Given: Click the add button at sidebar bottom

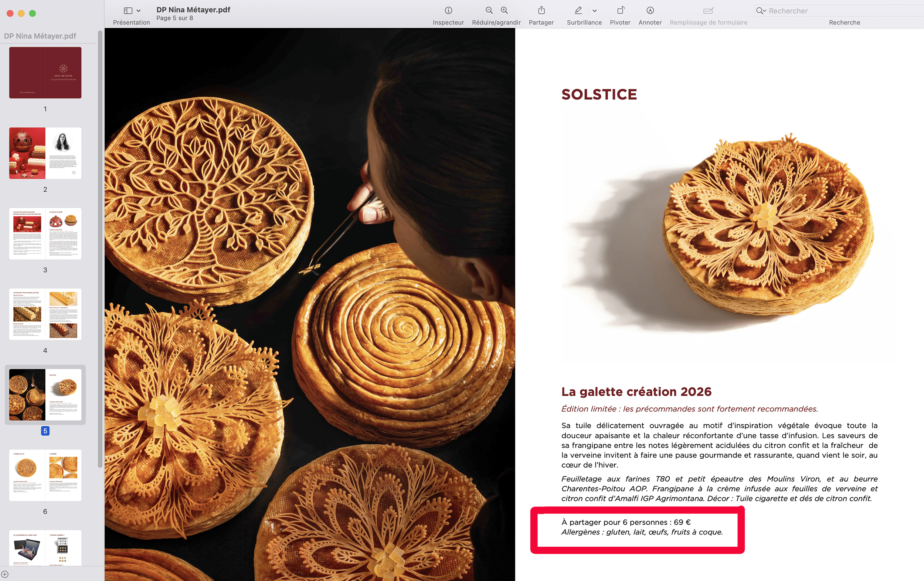Looking at the screenshot, I should click(x=4, y=574).
